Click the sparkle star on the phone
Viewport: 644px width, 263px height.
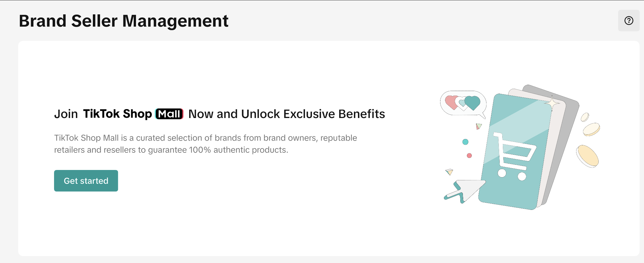552,103
